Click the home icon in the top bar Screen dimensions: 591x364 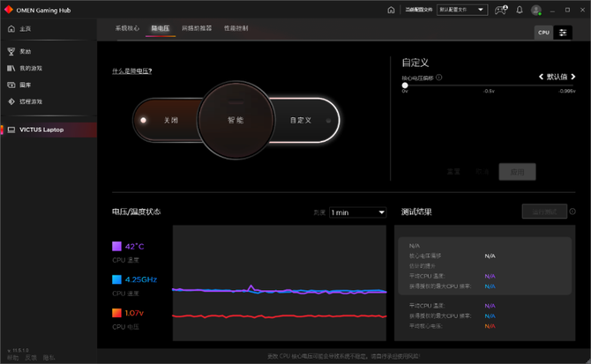click(391, 10)
